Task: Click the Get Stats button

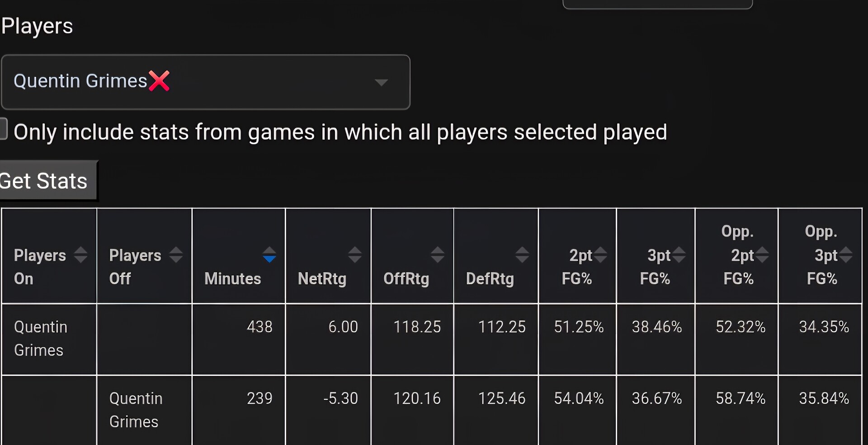Action: point(45,181)
